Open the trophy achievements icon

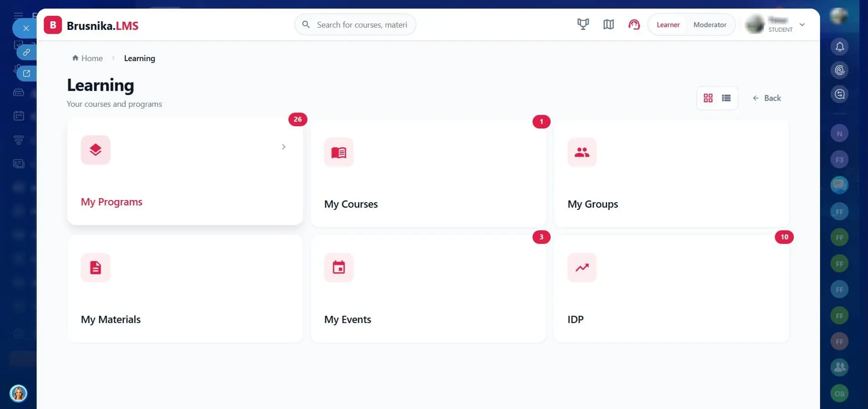[583, 24]
